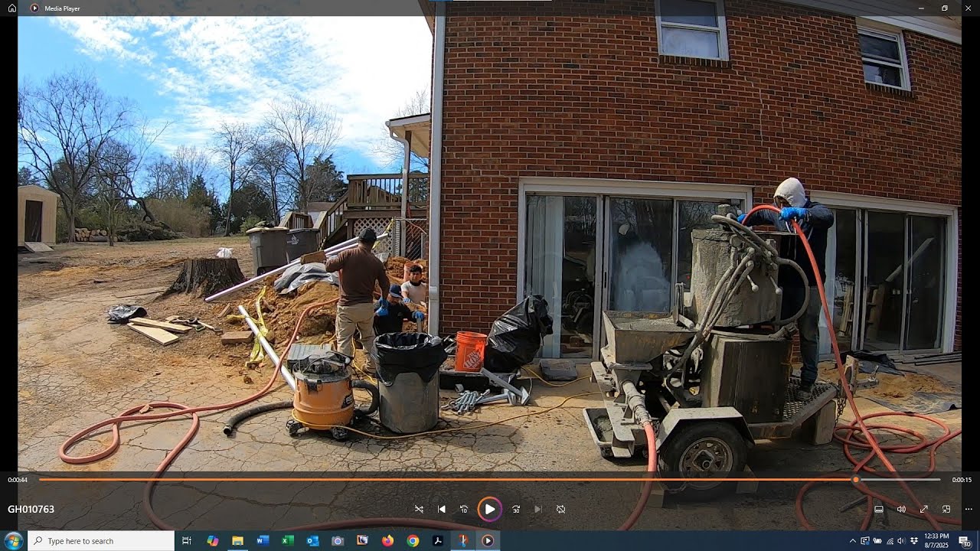Go to previous track
Screen dimensions: 980x551
442,509
